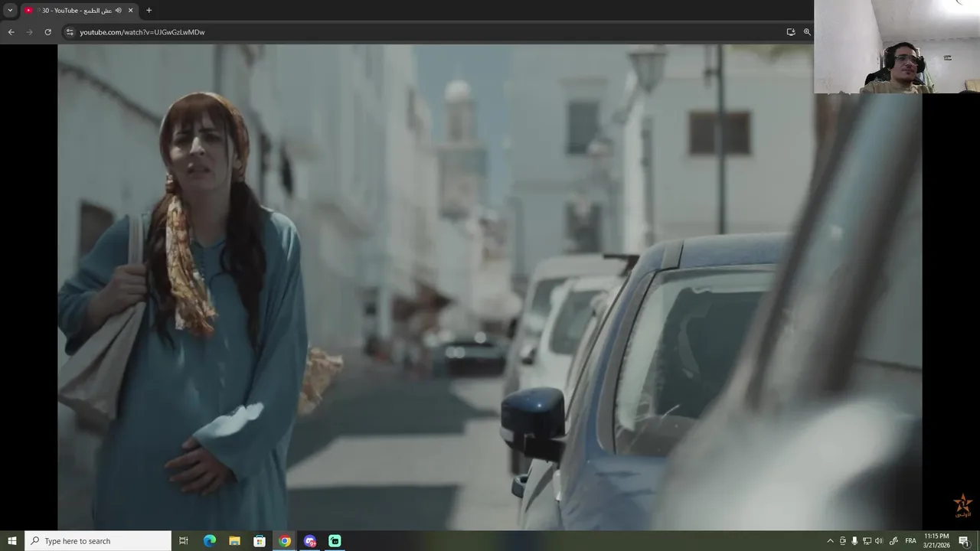Click the microphone tray icon
Viewport: 980px width, 551px height.
[854, 541]
